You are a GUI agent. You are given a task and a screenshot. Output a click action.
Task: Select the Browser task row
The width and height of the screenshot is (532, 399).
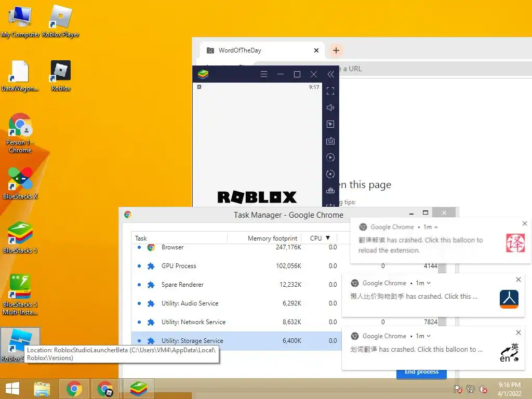coord(236,247)
